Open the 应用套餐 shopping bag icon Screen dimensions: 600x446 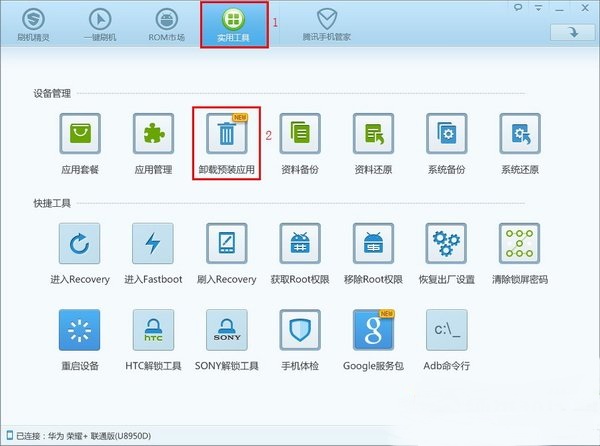click(80, 133)
